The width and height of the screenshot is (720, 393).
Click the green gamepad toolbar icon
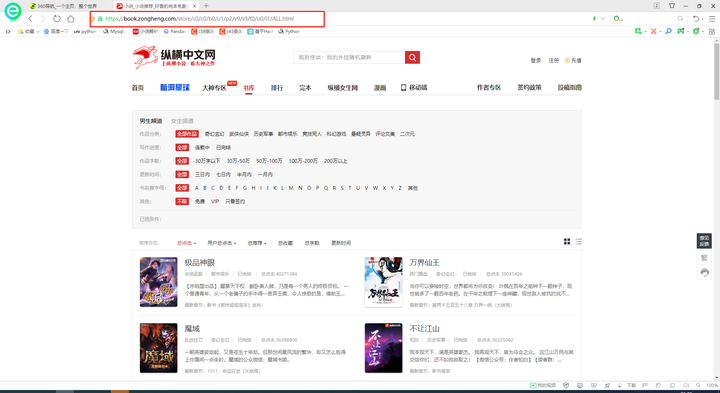point(681,31)
